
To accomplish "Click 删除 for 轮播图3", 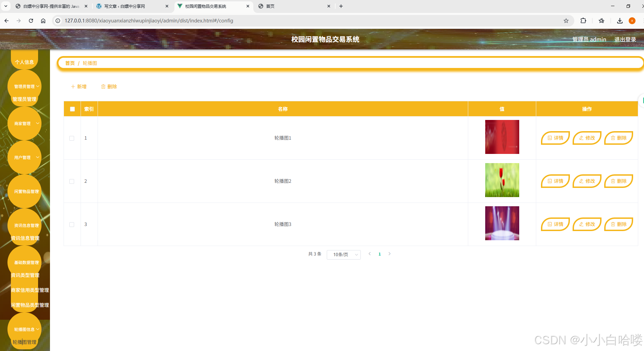I will pos(618,224).
